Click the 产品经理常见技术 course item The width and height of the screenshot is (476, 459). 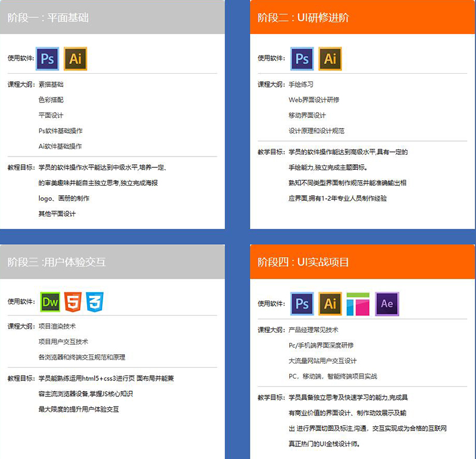(314, 330)
